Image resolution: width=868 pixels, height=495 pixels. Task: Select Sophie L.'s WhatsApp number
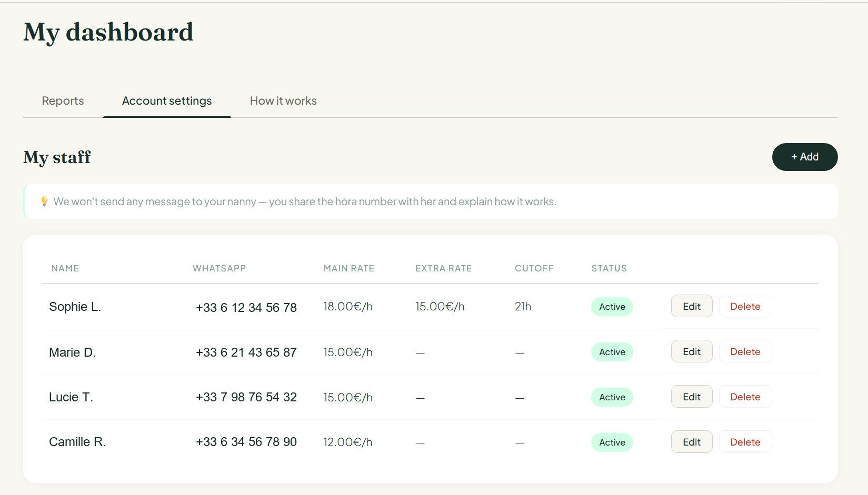click(x=246, y=307)
